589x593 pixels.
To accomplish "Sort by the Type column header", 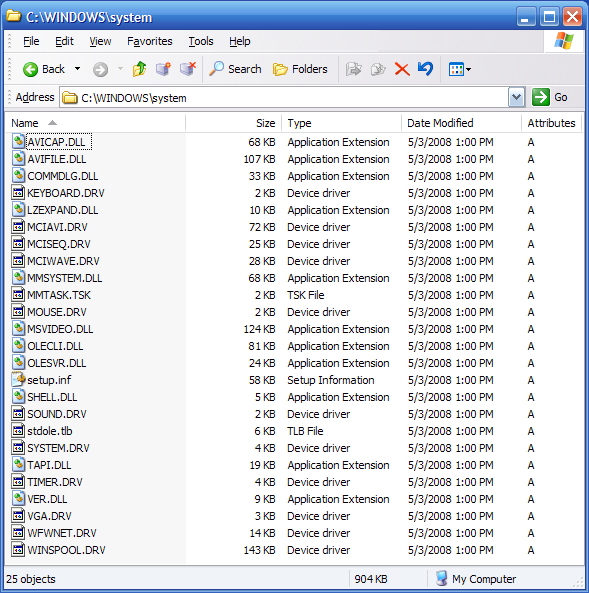I will 341,123.
